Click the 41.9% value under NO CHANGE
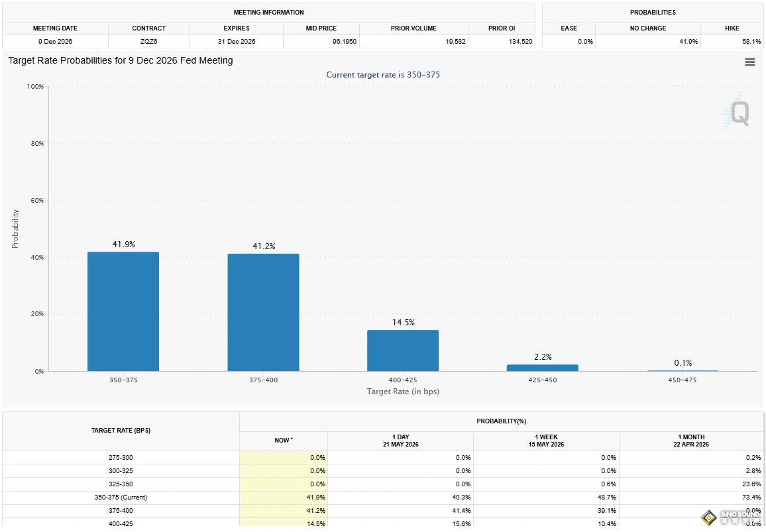Image resolution: width=766 pixels, height=532 pixels. click(688, 42)
